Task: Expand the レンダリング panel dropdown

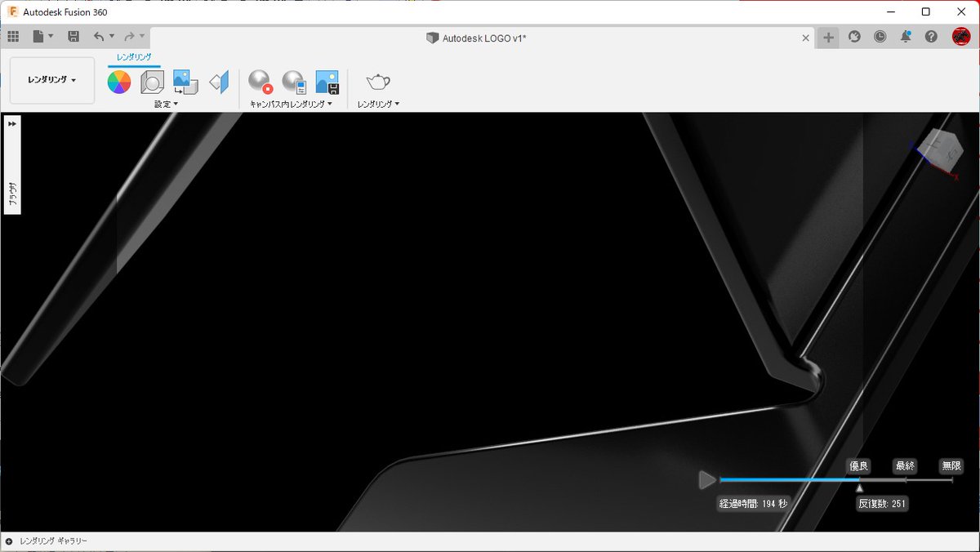Action: 378,104
